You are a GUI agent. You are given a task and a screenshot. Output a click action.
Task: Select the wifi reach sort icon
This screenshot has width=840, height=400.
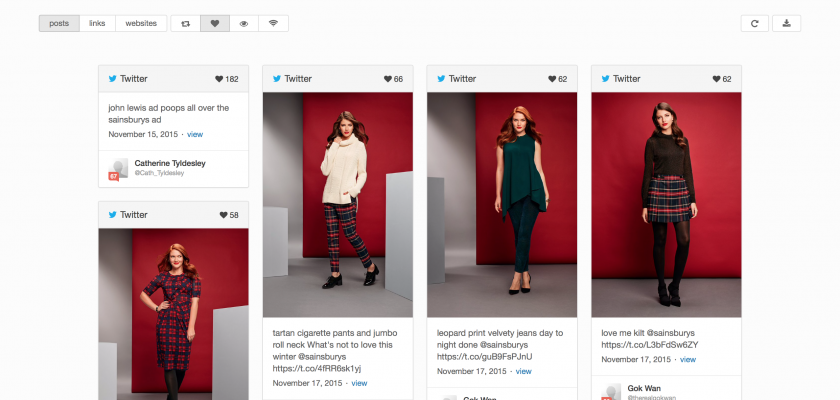pyautogui.click(x=273, y=23)
